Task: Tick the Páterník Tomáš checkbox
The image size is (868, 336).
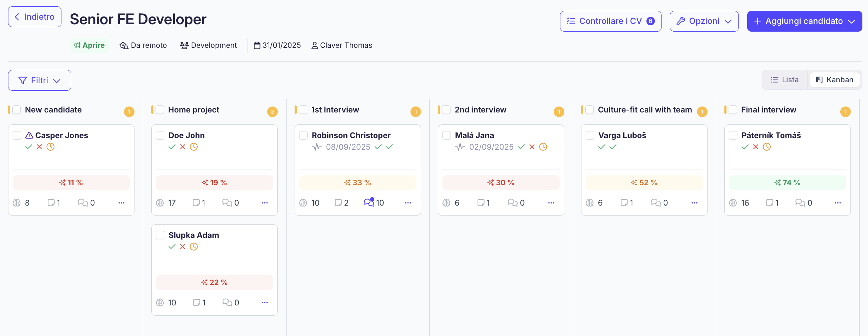Action: pyautogui.click(x=733, y=135)
